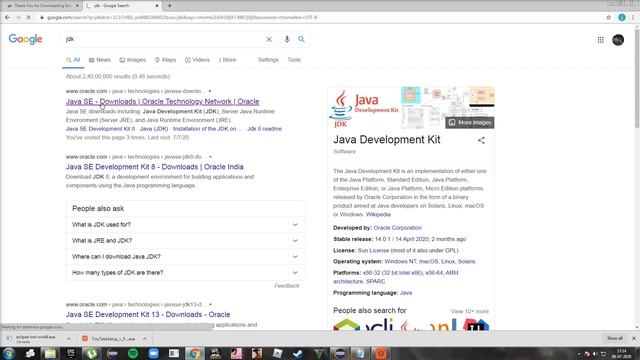The width and height of the screenshot is (640, 360).
Task: Open a new browser tab
Action: (169, 6)
